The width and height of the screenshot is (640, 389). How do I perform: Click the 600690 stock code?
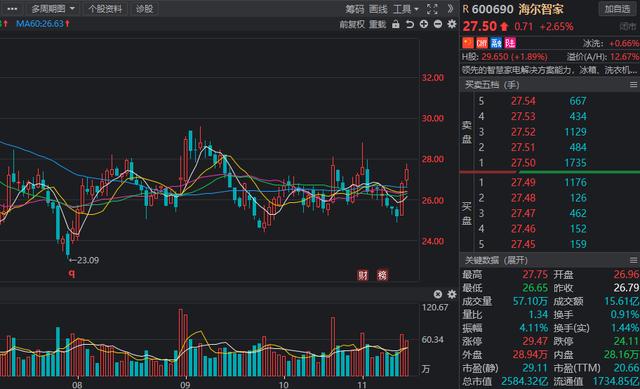pyautogui.click(x=492, y=9)
